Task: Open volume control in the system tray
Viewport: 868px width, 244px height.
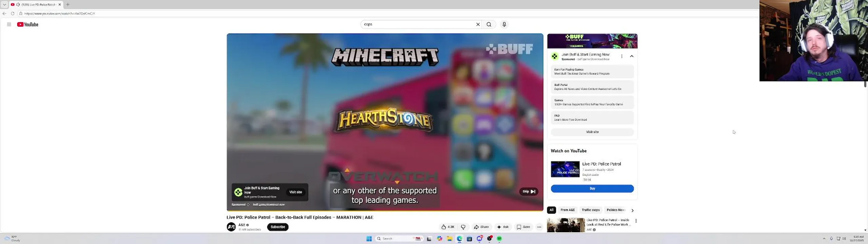Action: [x=844, y=239]
